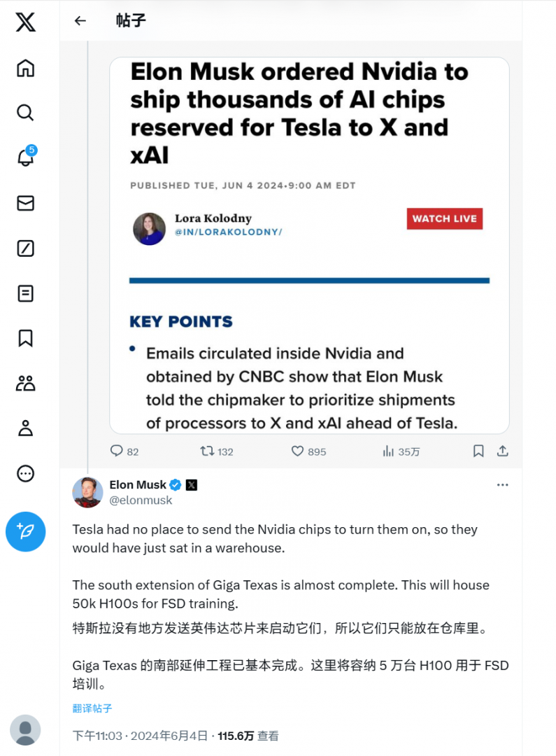Open replies on post with 82 comments

point(117,451)
